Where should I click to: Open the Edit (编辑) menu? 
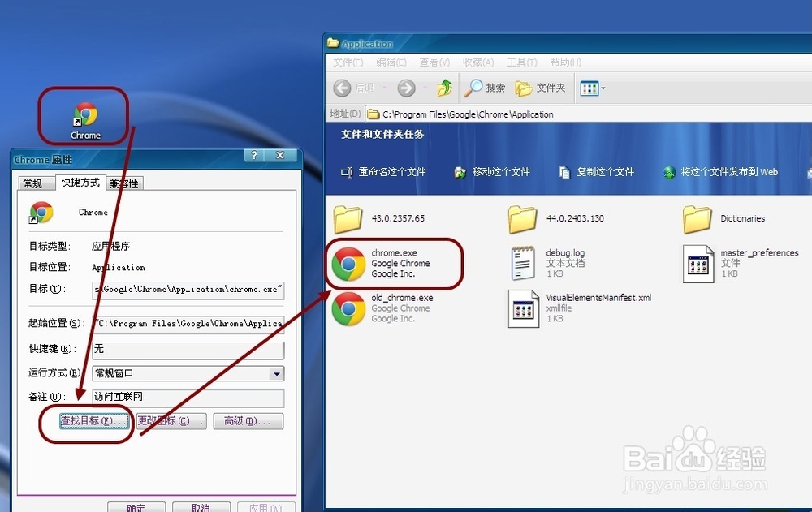pos(391,62)
